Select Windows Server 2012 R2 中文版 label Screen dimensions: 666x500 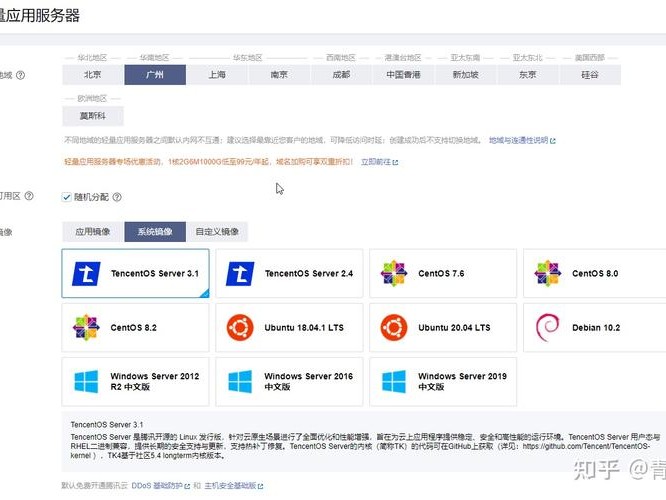click(155, 381)
